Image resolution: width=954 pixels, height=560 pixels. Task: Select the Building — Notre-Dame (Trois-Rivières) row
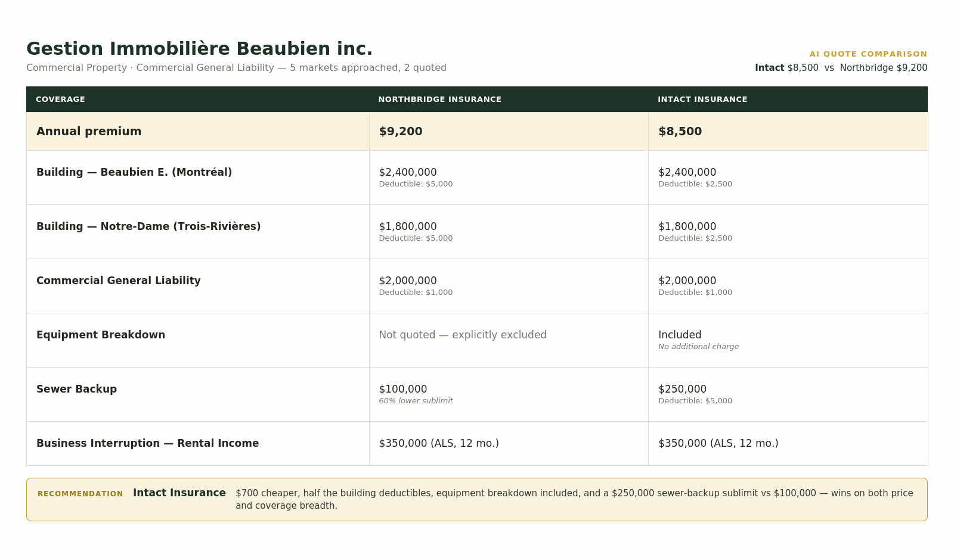(x=477, y=232)
